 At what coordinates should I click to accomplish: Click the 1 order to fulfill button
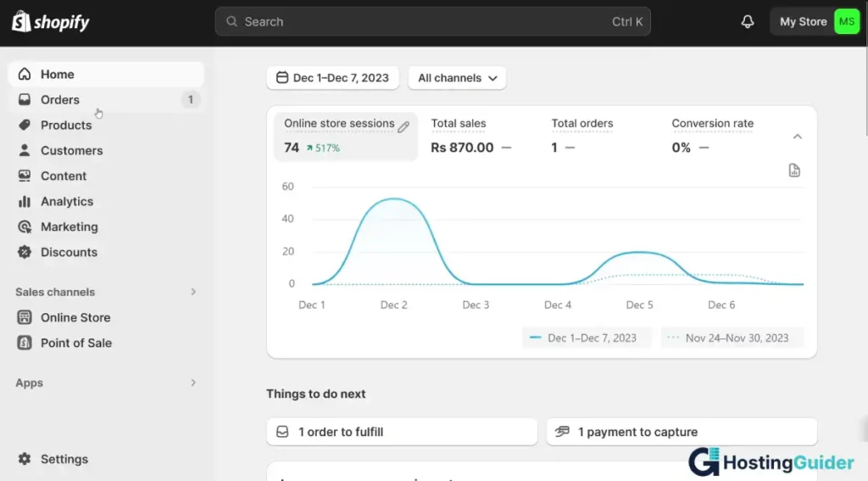[x=402, y=432]
